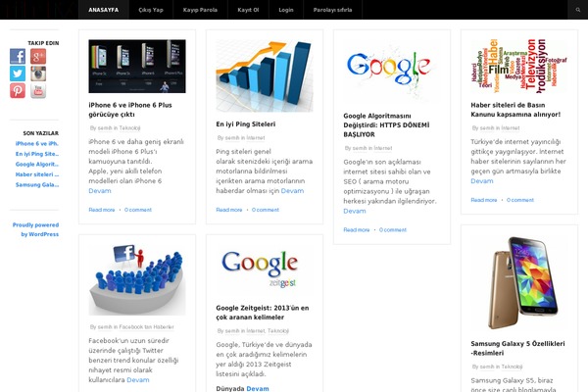Open the Twitter social icon
Viewport: 588px width, 392px height.
click(x=18, y=73)
